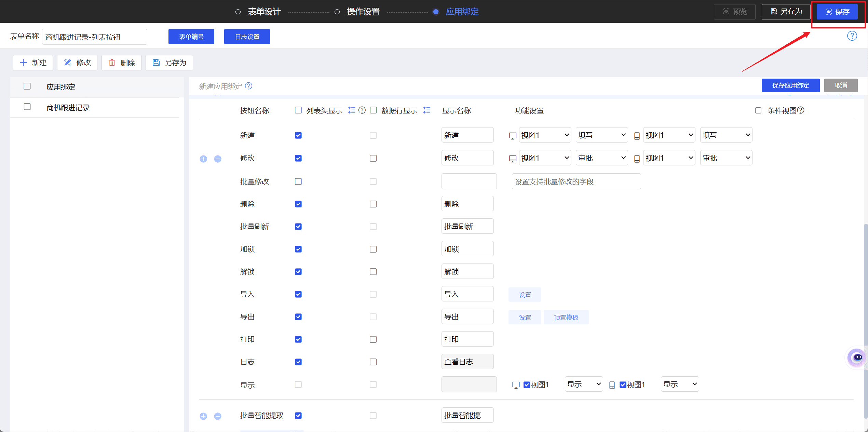868x432 pixels.
Task: Click 另存为 in the top black bar
Action: click(x=786, y=12)
